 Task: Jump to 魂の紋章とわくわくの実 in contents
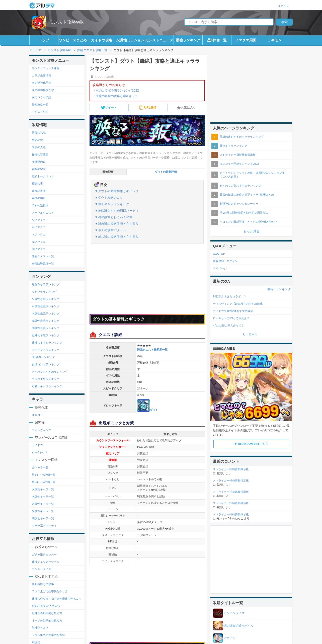point(114,217)
